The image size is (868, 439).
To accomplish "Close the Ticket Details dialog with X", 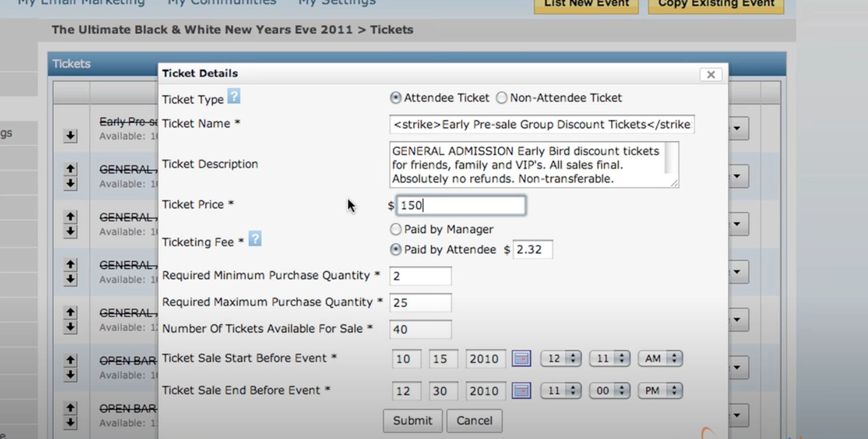I will [710, 74].
